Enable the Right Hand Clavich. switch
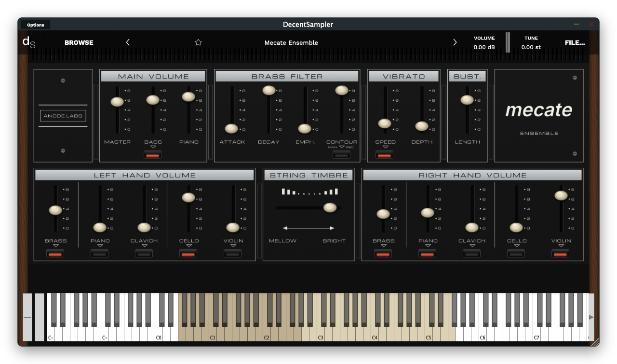Screen dimensions: 617x364 coord(472,254)
